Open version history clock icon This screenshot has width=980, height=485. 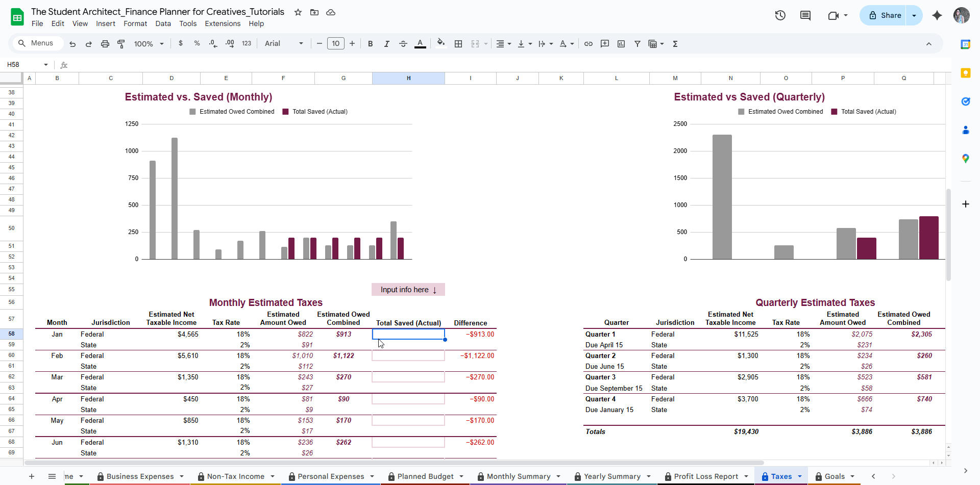[x=780, y=15]
